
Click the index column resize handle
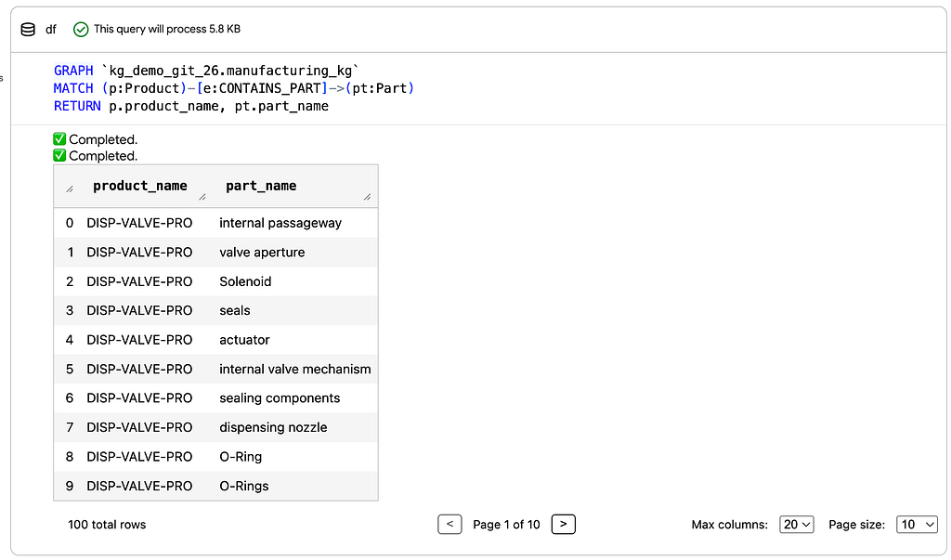pyautogui.click(x=70, y=189)
